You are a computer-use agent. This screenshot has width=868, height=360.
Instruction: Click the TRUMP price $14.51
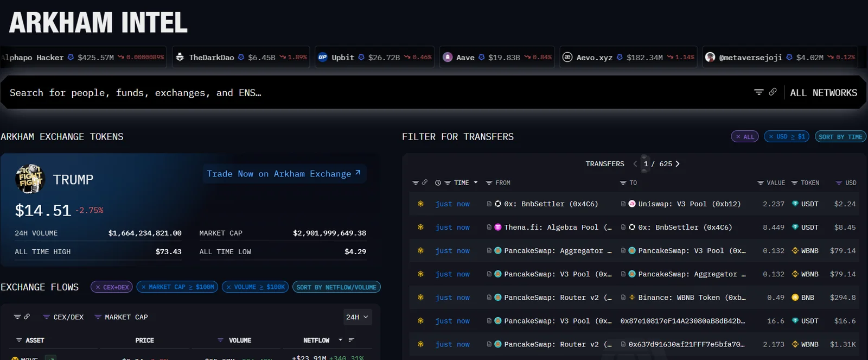[43, 210]
